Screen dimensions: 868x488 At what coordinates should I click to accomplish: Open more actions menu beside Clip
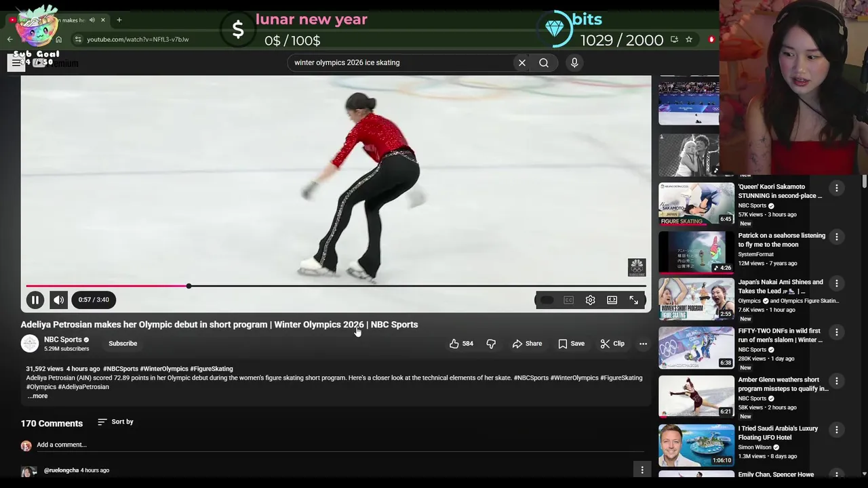tap(643, 344)
